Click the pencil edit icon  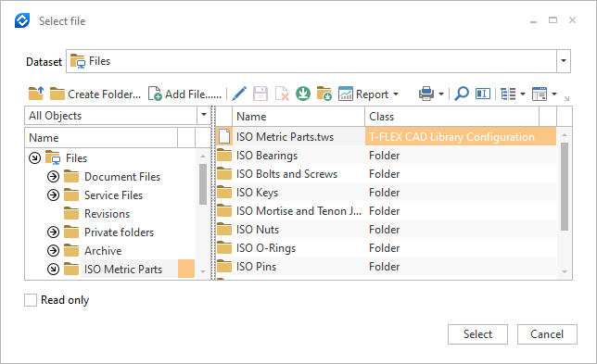click(x=239, y=94)
